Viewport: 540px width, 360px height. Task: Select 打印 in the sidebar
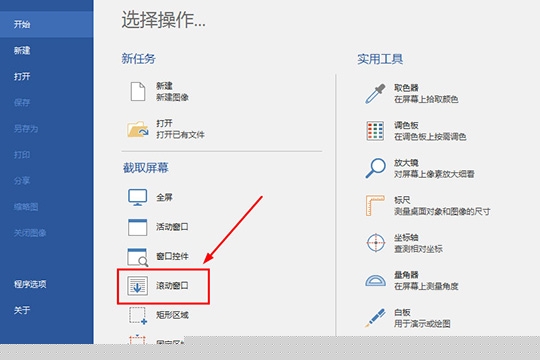[x=22, y=155]
